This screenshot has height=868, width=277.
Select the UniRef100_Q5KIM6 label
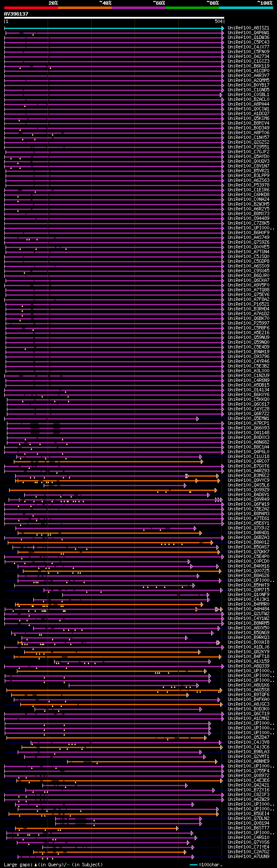pos(248,119)
